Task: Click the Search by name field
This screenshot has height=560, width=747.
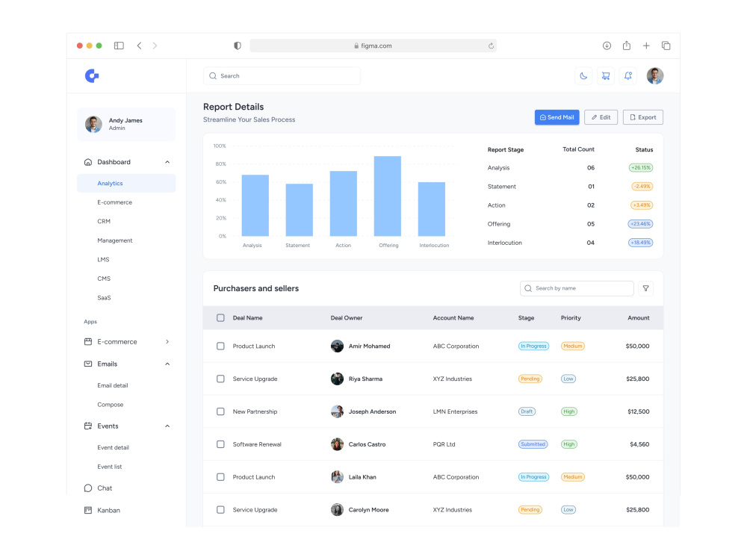Action: pos(577,288)
